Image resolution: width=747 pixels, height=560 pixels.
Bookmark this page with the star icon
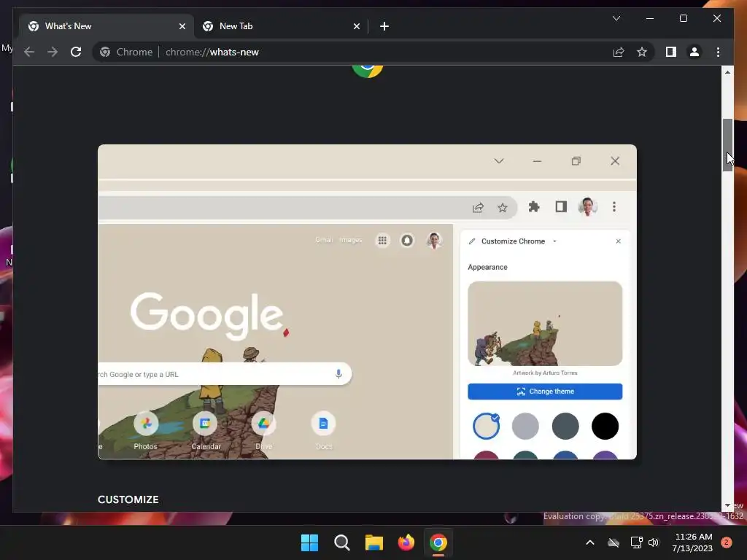(642, 52)
